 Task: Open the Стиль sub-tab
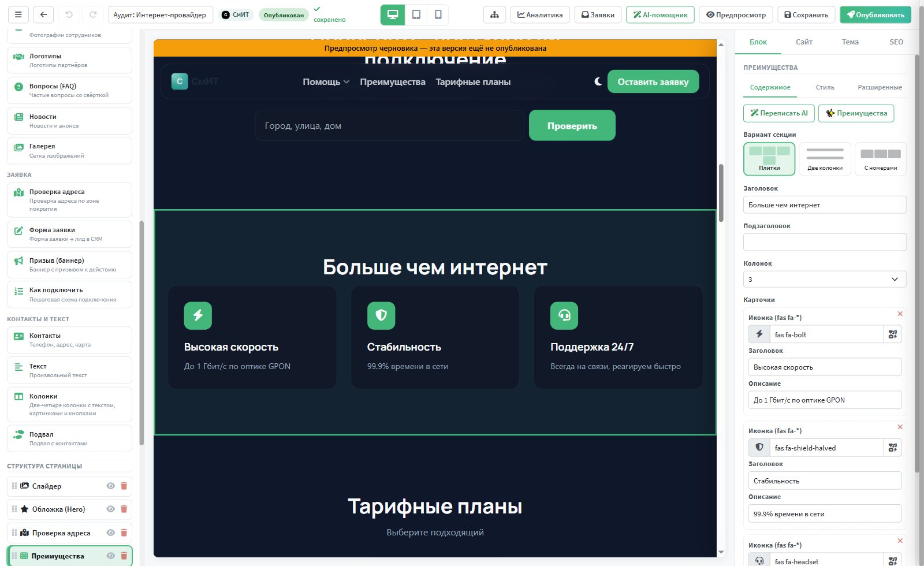pos(825,87)
